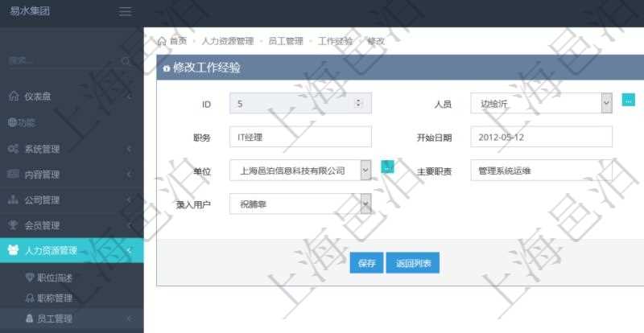Click the 职称管理 headset icon
The image size is (644, 333).
click(30, 298)
